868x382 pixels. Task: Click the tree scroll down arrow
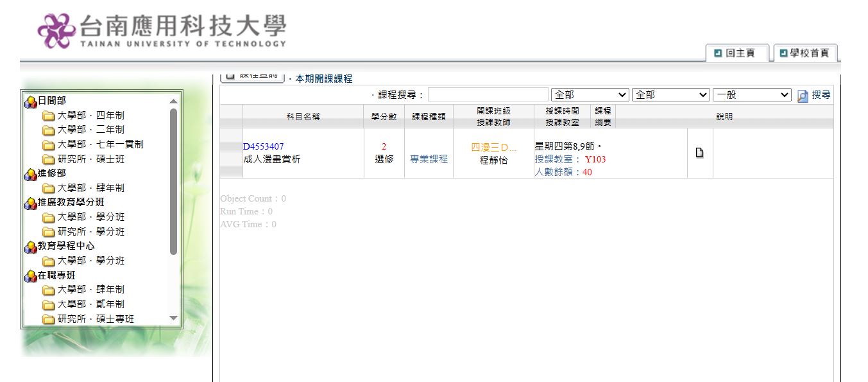173,318
